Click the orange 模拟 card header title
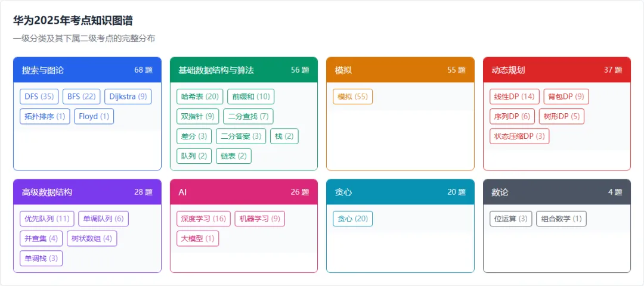Viewport: 644px width, 286px height. (343, 70)
